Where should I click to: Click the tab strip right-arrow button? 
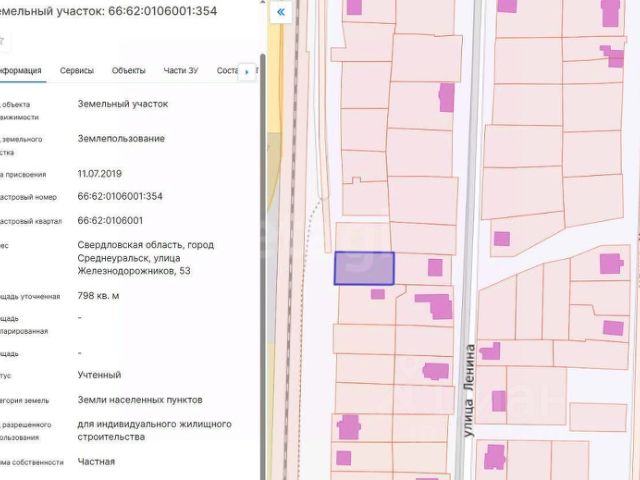tap(247, 72)
